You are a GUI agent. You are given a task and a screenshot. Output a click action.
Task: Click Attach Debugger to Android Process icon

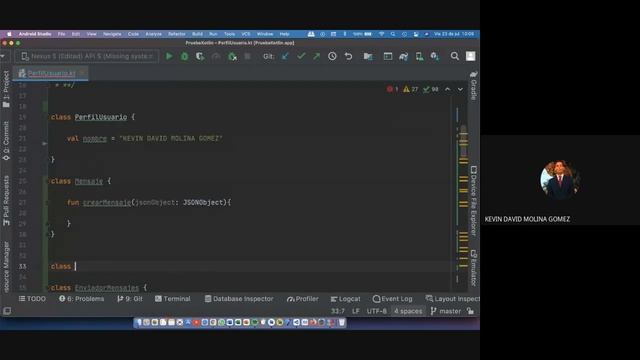pos(232,56)
